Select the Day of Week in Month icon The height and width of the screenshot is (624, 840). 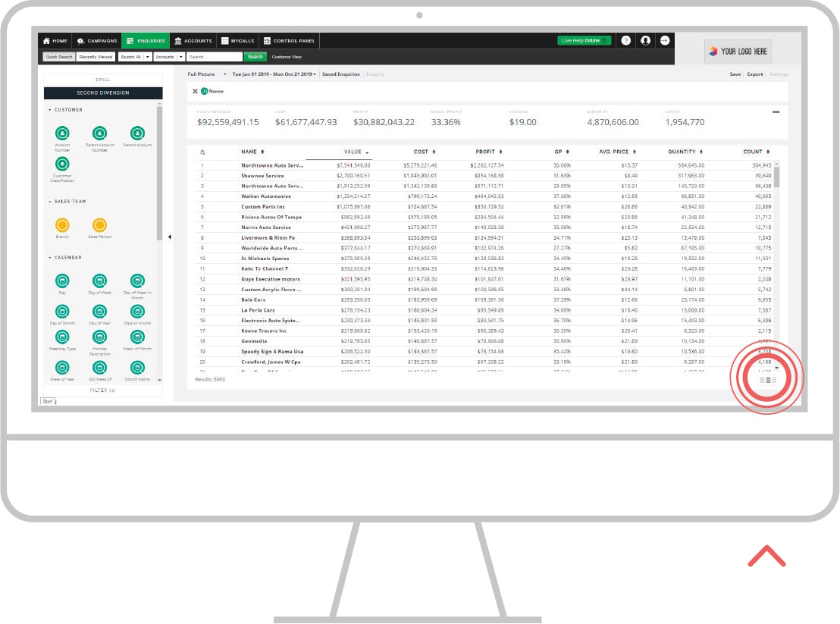138,281
